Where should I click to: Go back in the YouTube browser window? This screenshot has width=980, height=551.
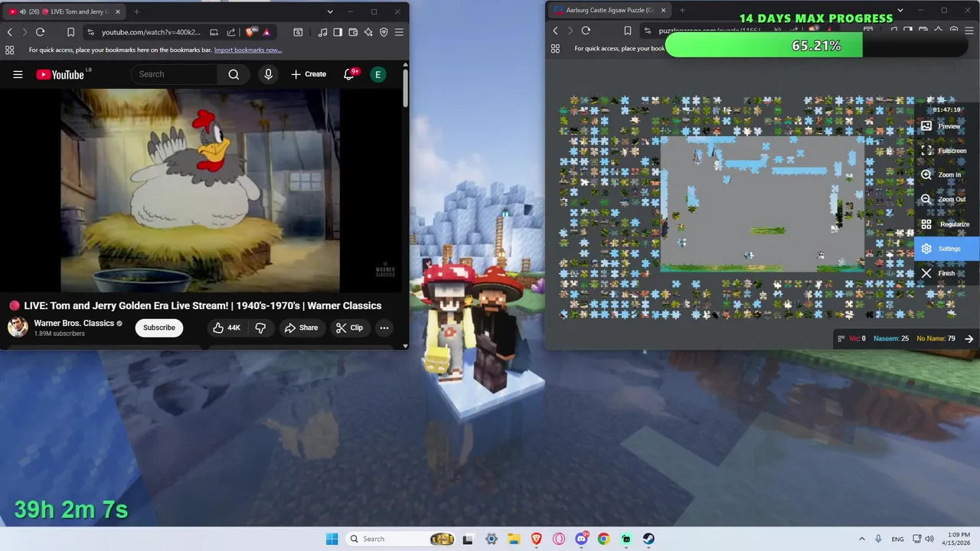pos(9,32)
